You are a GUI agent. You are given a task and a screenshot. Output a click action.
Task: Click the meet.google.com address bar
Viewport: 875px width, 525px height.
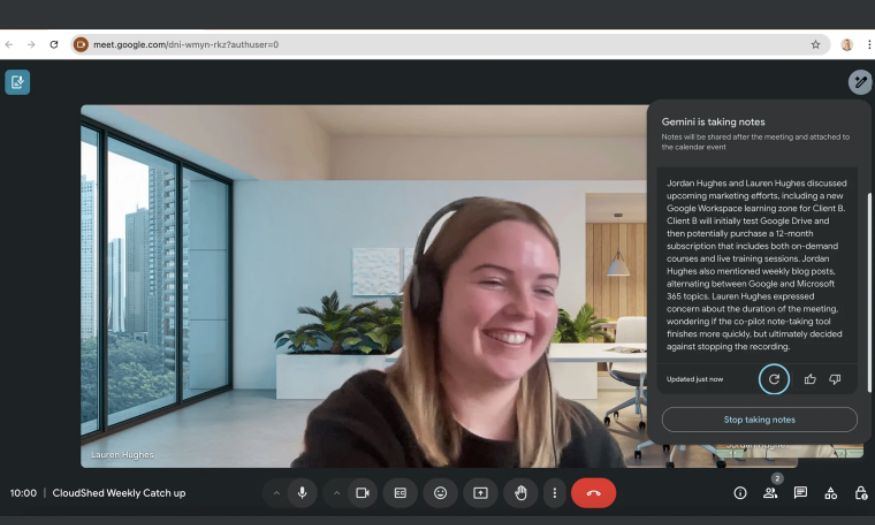pyautogui.click(x=450, y=45)
